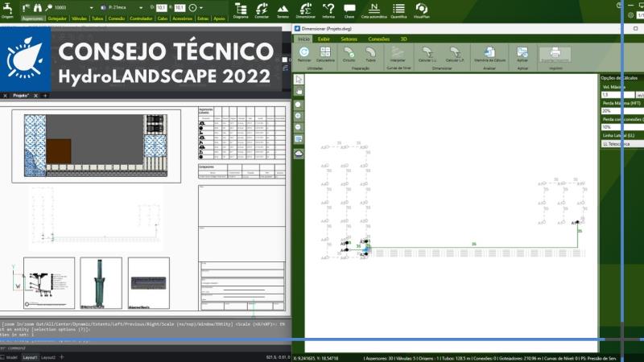Switch to the Layout1 tab

tap(30, 357)
